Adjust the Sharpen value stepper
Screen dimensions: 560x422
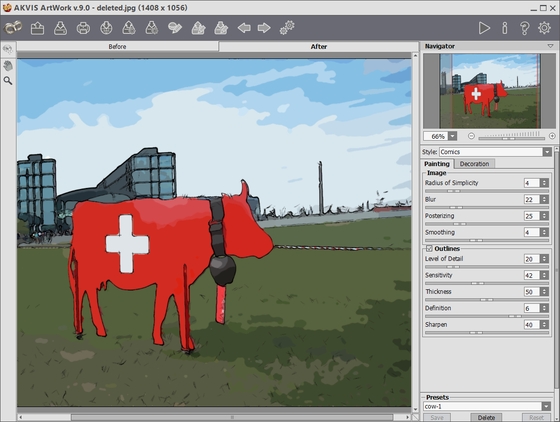(544, 325)
